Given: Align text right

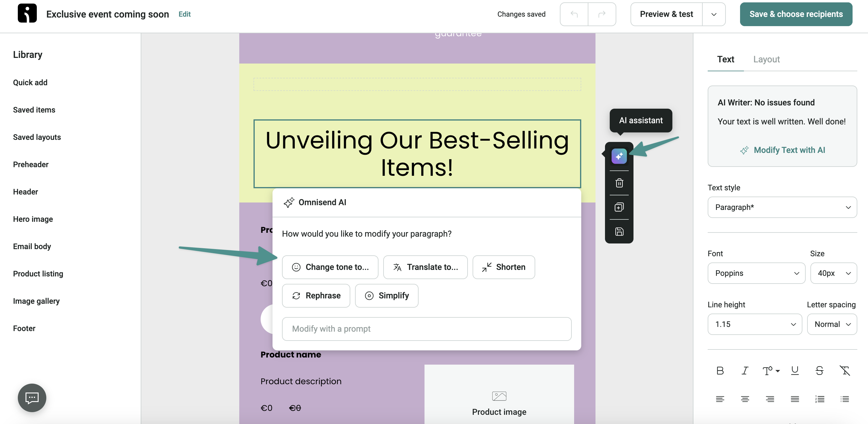Looking at the screenshot, I should [770, 399].
